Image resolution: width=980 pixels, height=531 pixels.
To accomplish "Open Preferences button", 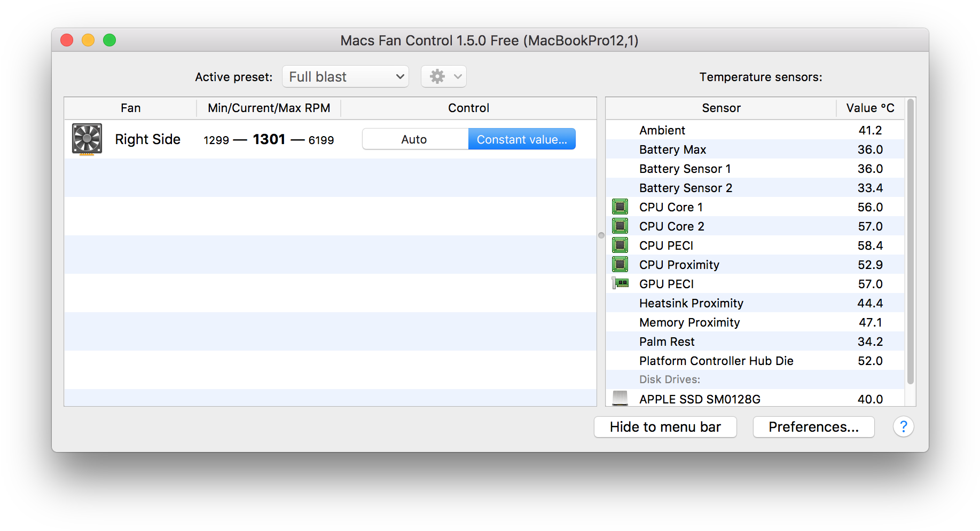I will [x=813, y=427].
